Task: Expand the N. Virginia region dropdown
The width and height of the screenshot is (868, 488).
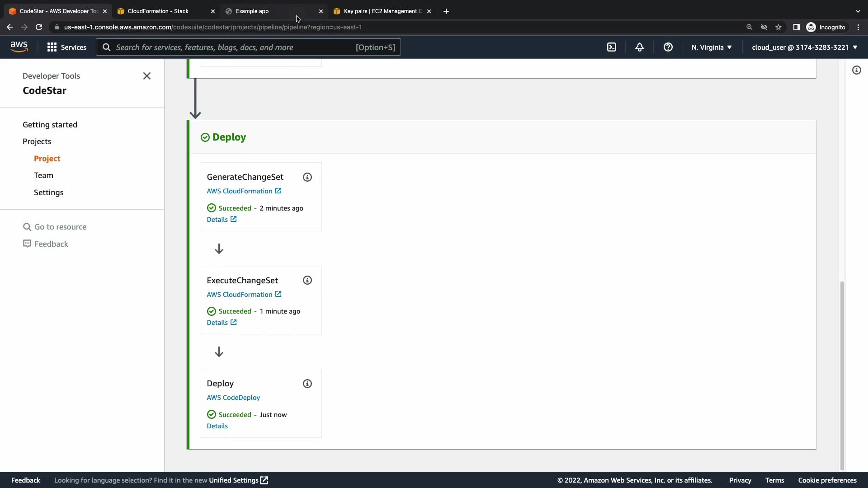Action: pyautogui.click(x=712, y=47)
